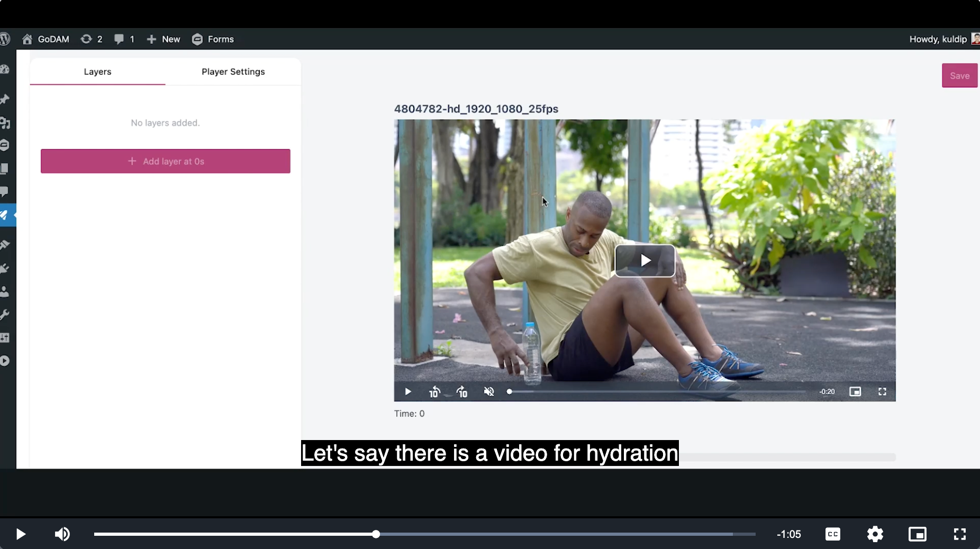Click the large center play button on video
Screen dimensions: 980x549
tap(645, 260)
